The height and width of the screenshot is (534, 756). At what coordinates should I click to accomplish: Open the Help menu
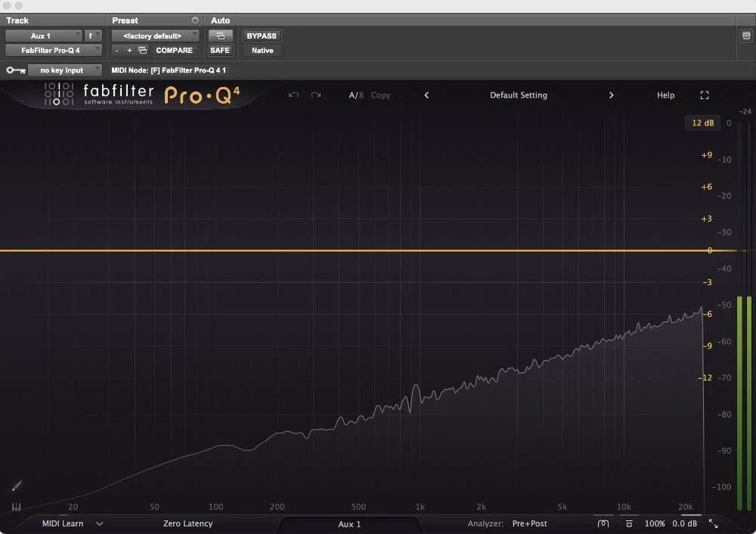pos(665,95)
